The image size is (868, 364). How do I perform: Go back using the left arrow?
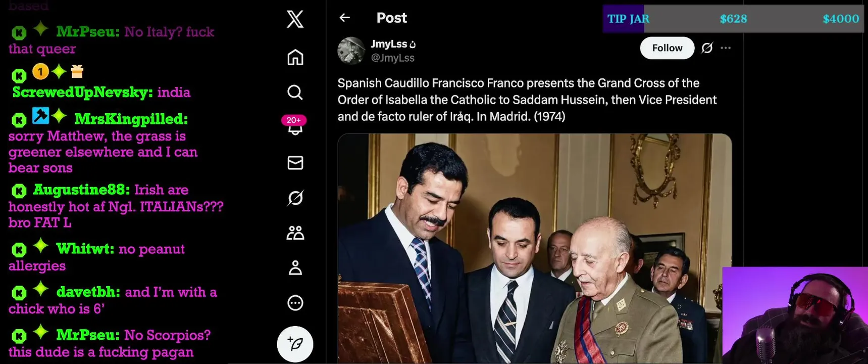pos(345,18)
